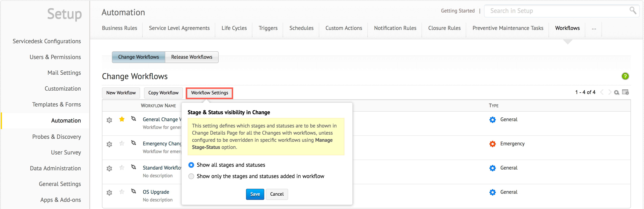The image size is (644, 209).
Task: Open the green help icon
Action: [x=625, y=76]
